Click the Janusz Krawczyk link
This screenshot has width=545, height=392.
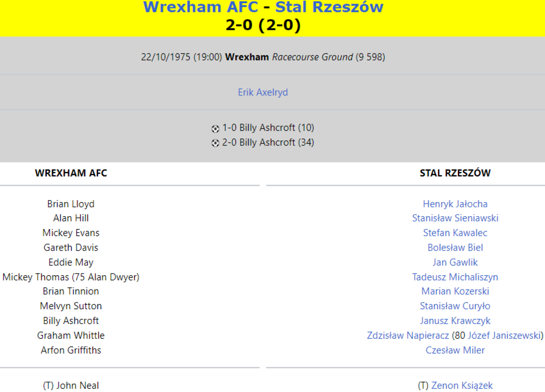coord(455,321)
